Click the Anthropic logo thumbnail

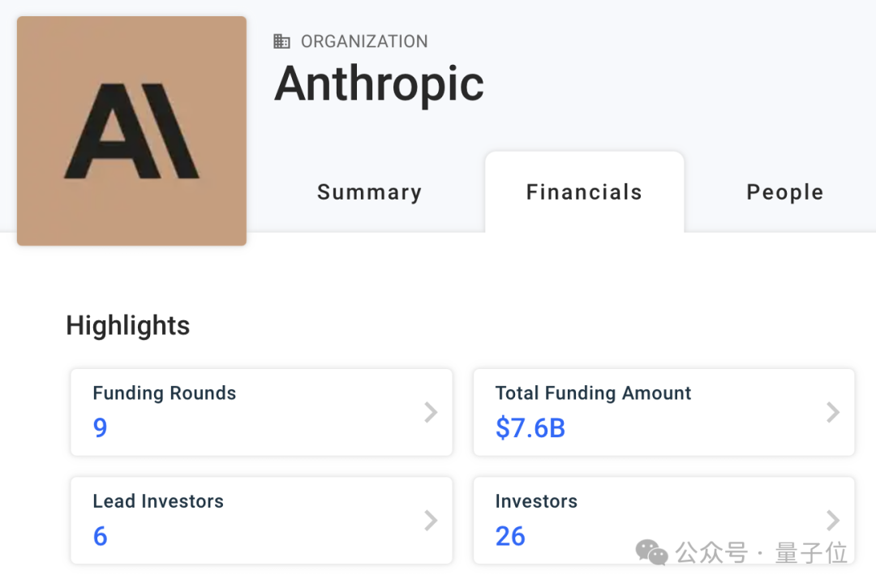[x=131, y=131]
